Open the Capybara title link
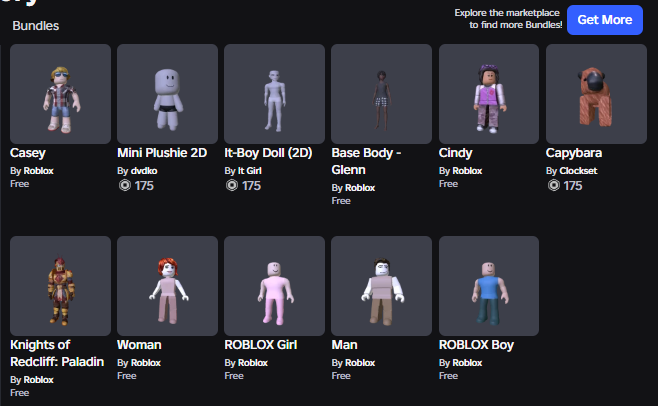 (574, 153)
